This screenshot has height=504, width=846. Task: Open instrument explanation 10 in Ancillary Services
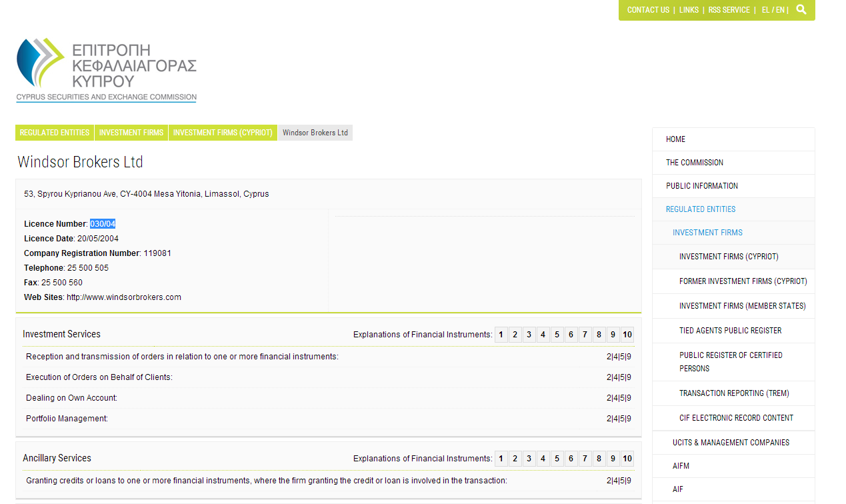point(627,459)
